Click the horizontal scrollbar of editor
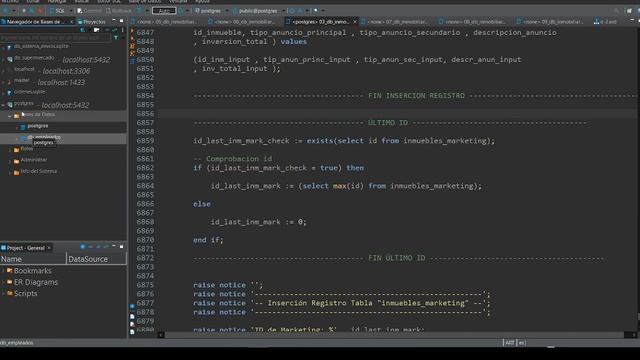The height and width of the screenshot is (360, 640). (x=394, y=335)
